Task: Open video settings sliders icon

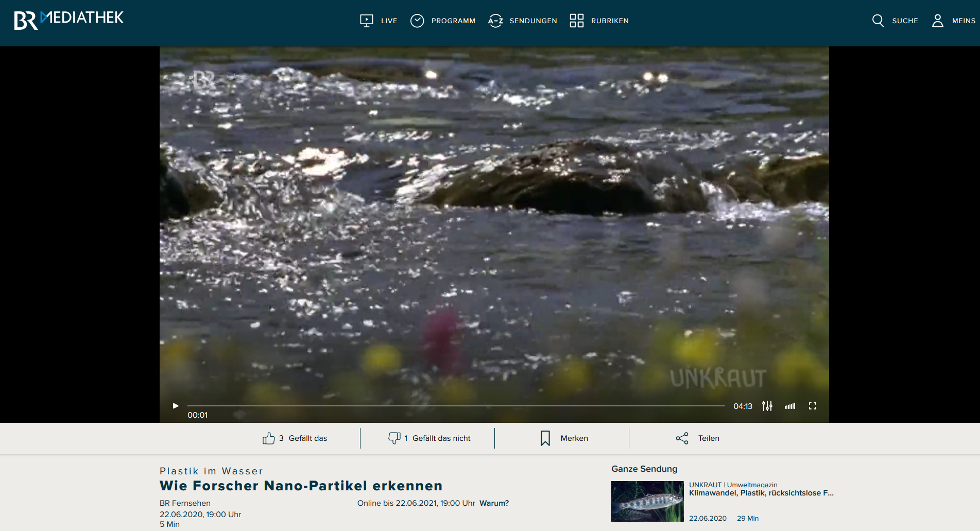Action: (x=767, y=406)
